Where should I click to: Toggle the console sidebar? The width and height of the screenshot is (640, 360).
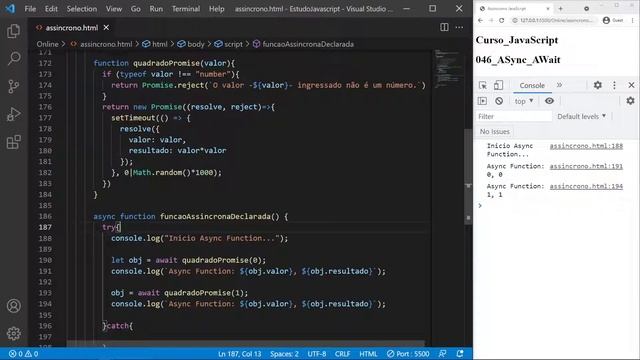click(x=482, y=101)
